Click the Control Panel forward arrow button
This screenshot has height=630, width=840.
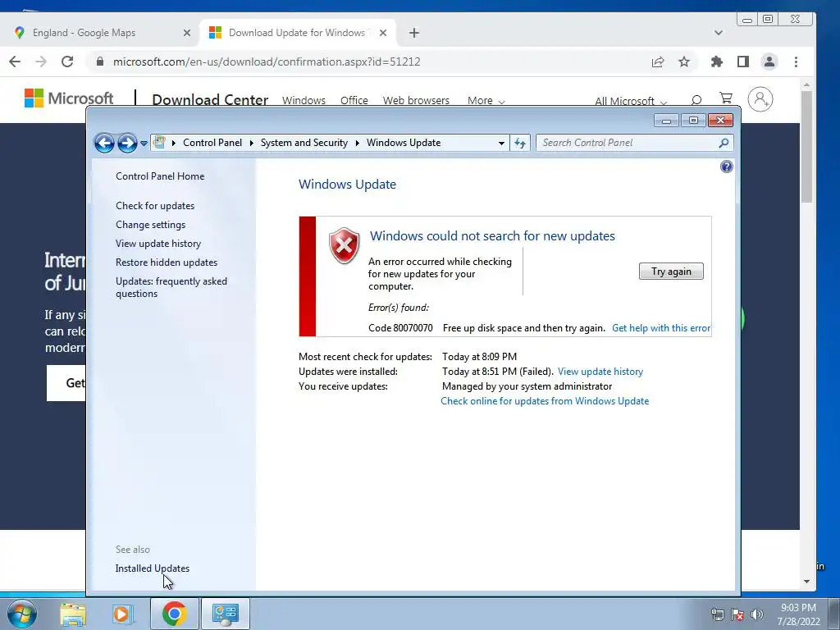127,143
